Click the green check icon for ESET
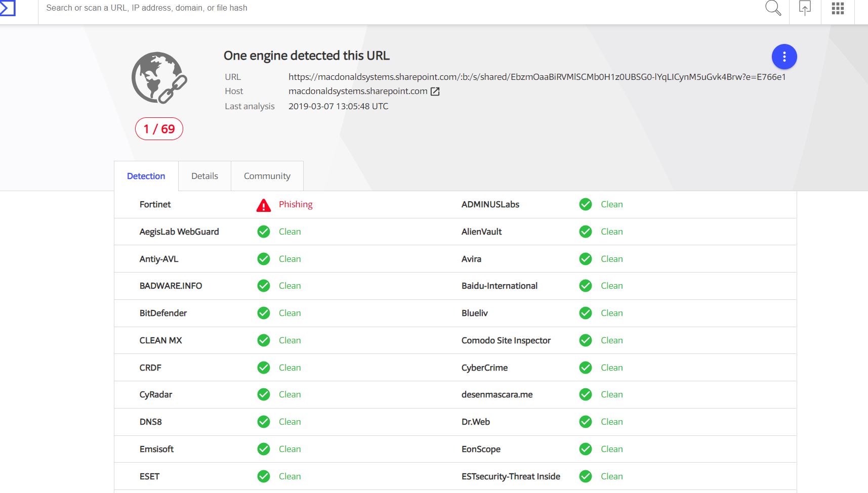The image size is (868, 493). tap(264, 476)
